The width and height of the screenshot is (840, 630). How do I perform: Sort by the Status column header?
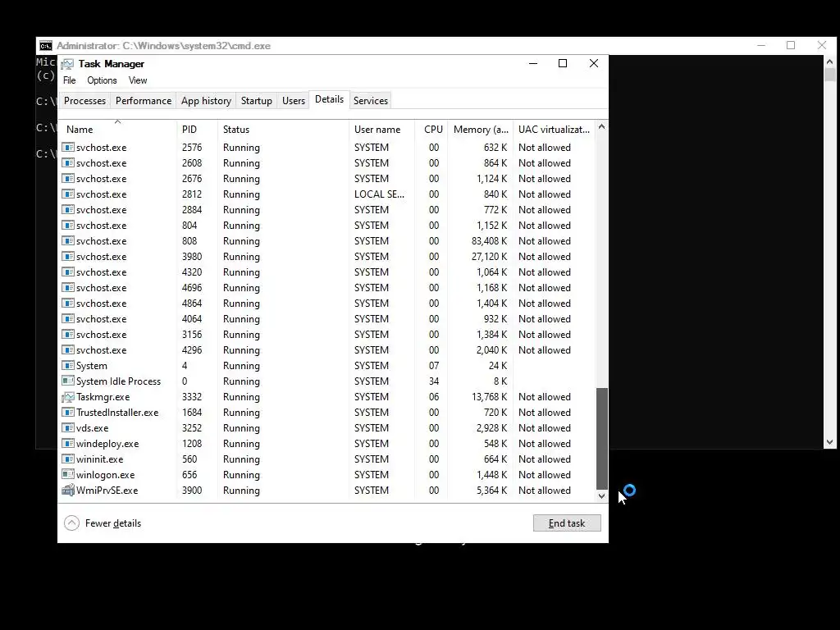coord(283,129)
